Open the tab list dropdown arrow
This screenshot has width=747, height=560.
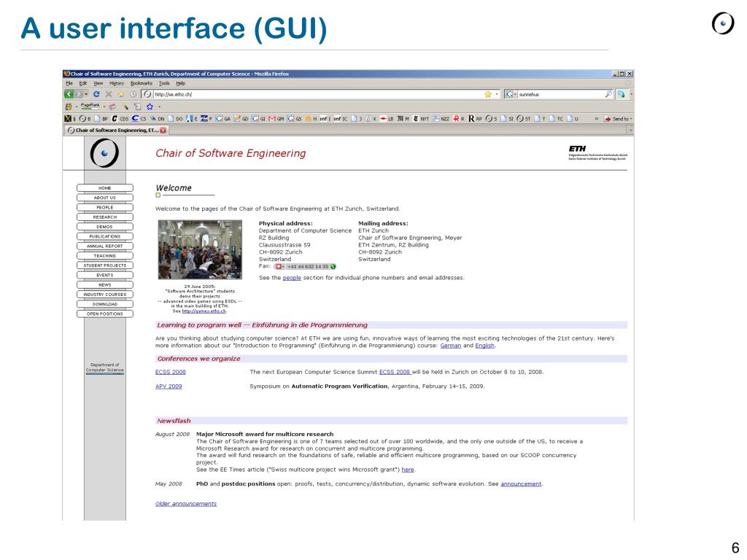[630, 130]
